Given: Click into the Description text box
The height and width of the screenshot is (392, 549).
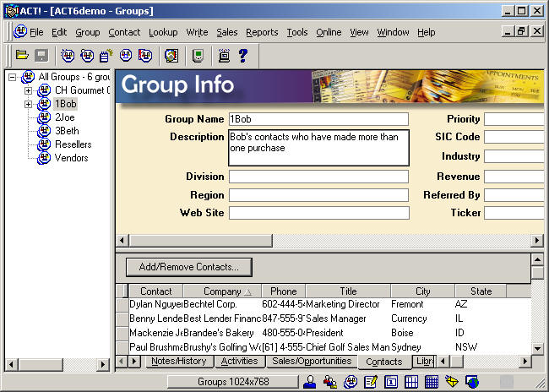Looking at the screenshot, I should (x=318, y=148).
